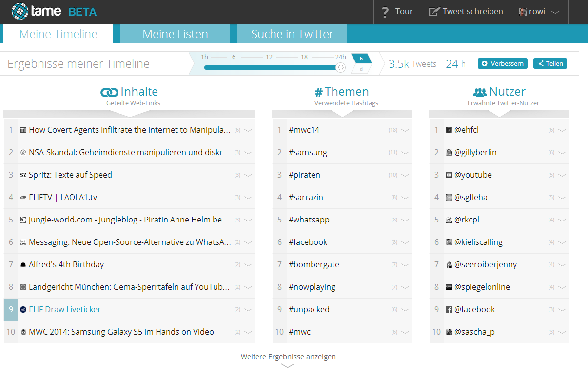
Task: Switch to the Meine Listen tab
Action: (x=175, y=34)
